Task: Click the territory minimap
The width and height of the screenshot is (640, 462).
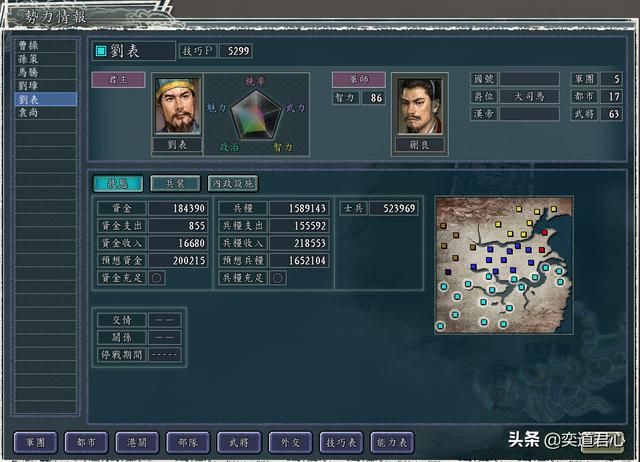Action: [504, 265]
